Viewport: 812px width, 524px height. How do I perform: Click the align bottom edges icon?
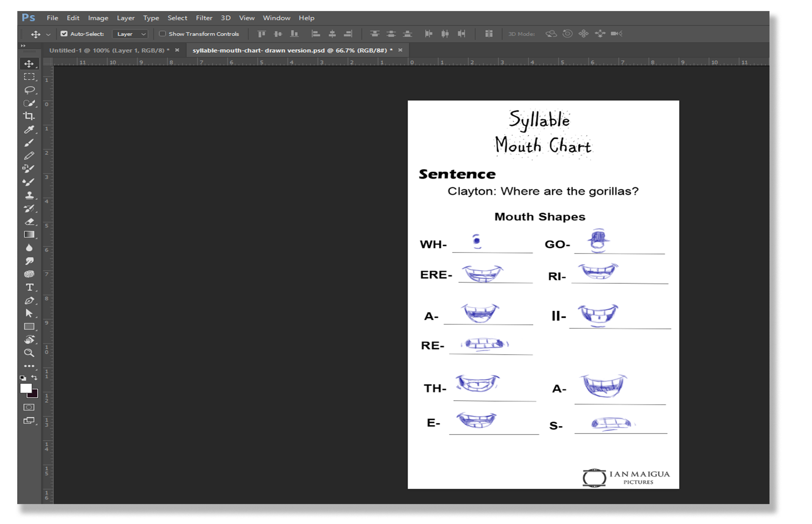[x=294, y=34]
